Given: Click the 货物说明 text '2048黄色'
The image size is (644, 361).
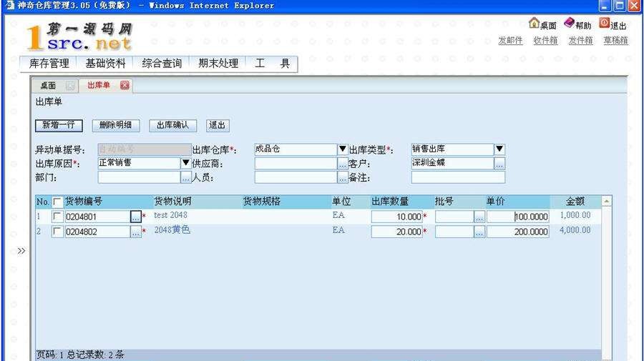Looking at the screenshot, I should pyautogui.click(x=172, y=229).
